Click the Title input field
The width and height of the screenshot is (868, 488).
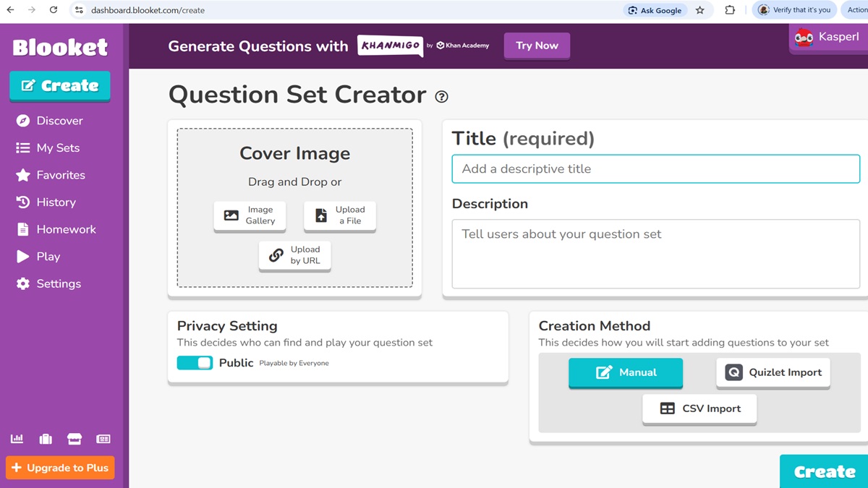coord(656,169)
